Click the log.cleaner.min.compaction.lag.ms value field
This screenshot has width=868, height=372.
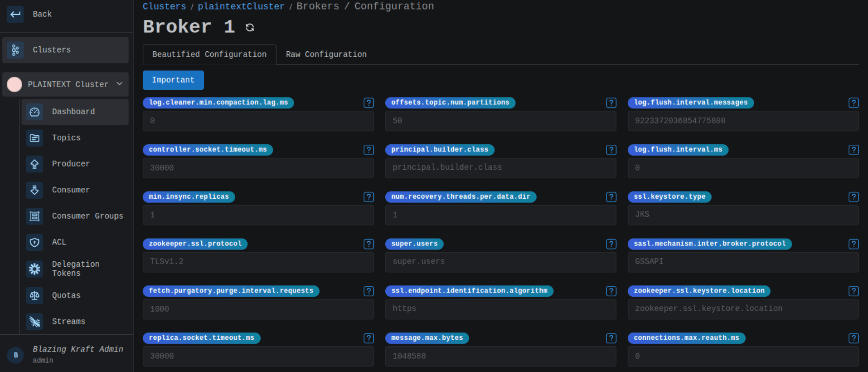coord(258,121)
